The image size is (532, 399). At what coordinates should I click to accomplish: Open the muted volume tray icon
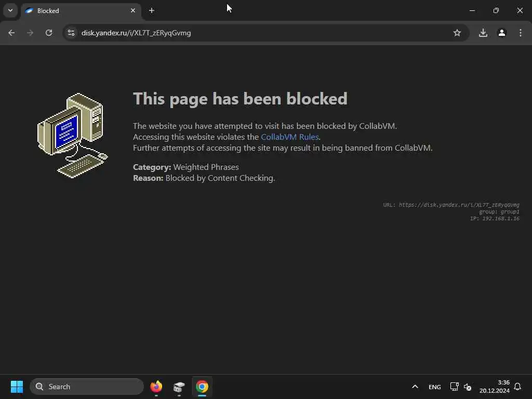click(x=468, y=387)
